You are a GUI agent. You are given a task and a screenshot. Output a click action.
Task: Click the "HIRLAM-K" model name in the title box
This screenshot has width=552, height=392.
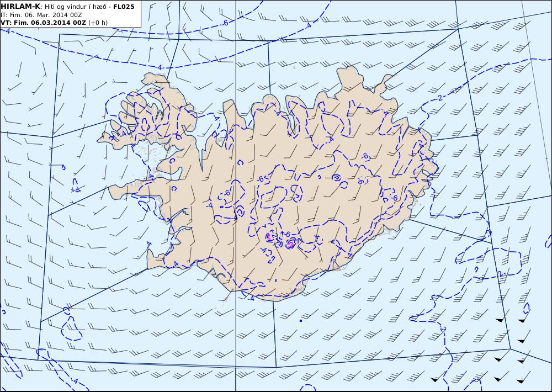click(20, 7)
